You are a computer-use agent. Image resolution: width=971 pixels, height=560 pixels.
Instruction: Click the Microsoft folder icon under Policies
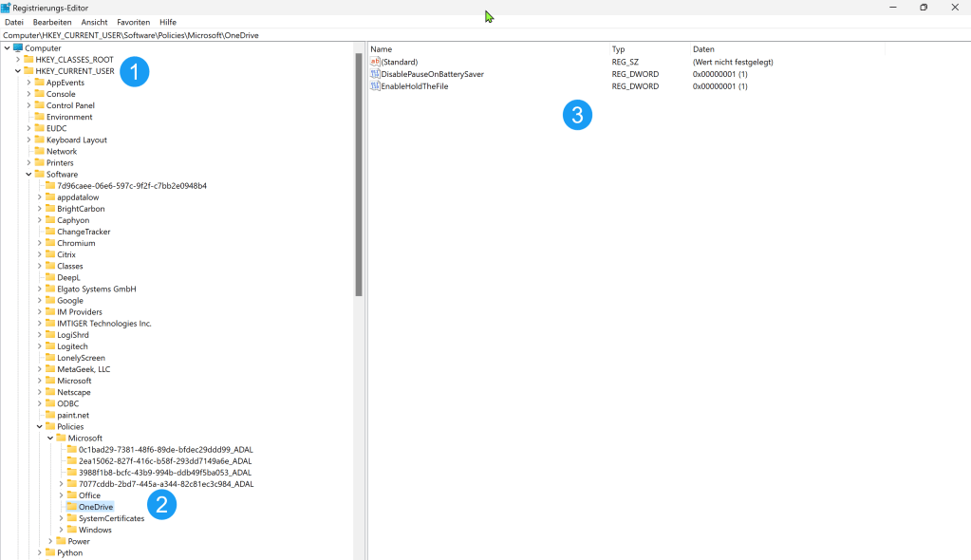[x=60, y=438]
